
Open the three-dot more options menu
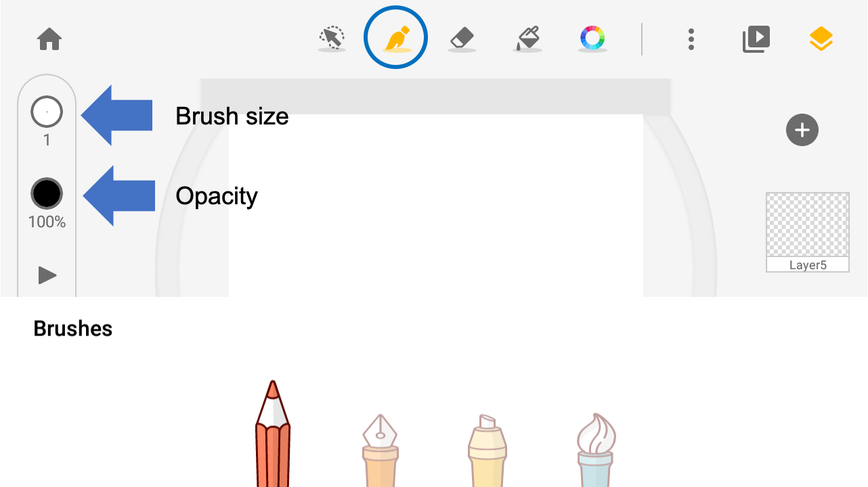point(691,39)
